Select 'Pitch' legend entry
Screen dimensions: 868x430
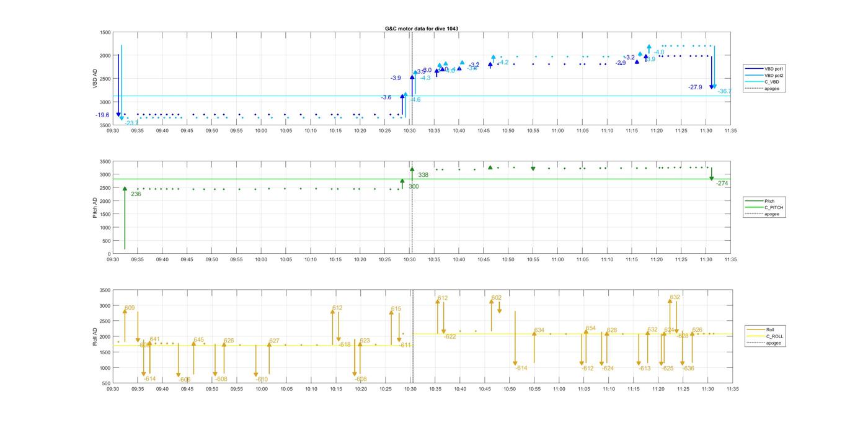pos(769,201)
